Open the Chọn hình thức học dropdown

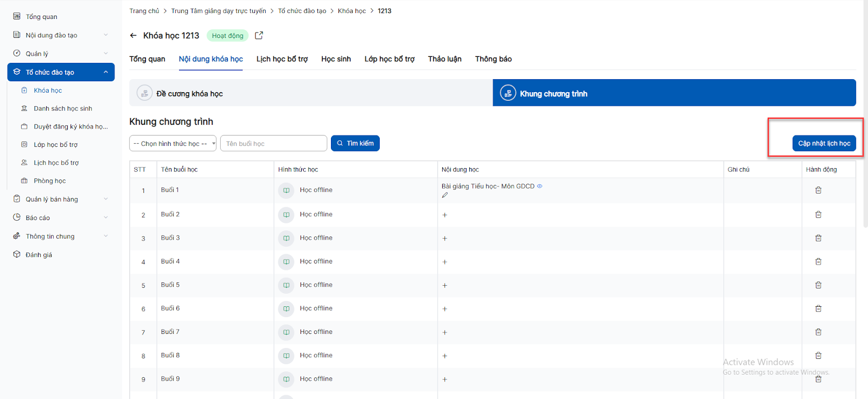click(x=173, y=143)
